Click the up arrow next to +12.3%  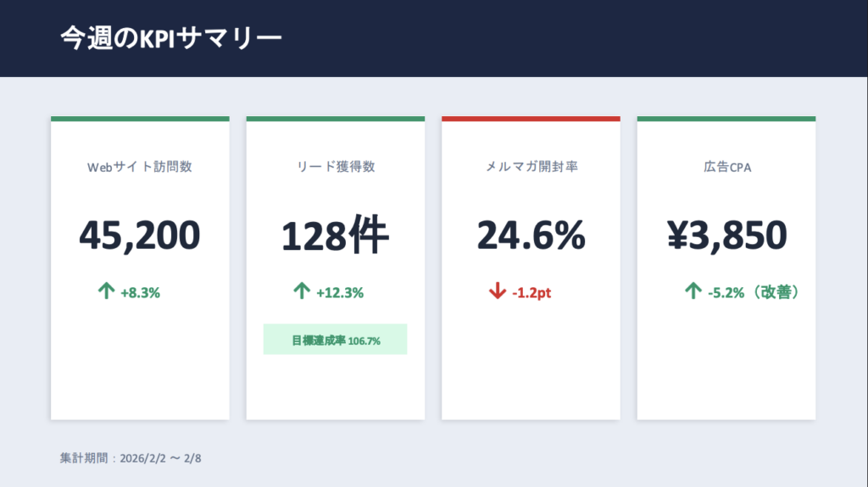(302, 292)
